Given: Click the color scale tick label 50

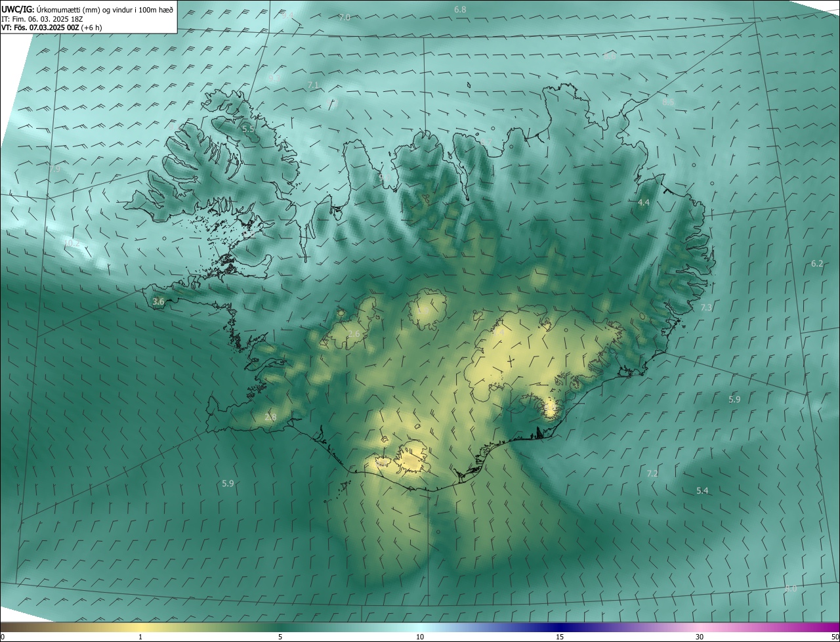Looking at the screenshot, I should [834, 637].
